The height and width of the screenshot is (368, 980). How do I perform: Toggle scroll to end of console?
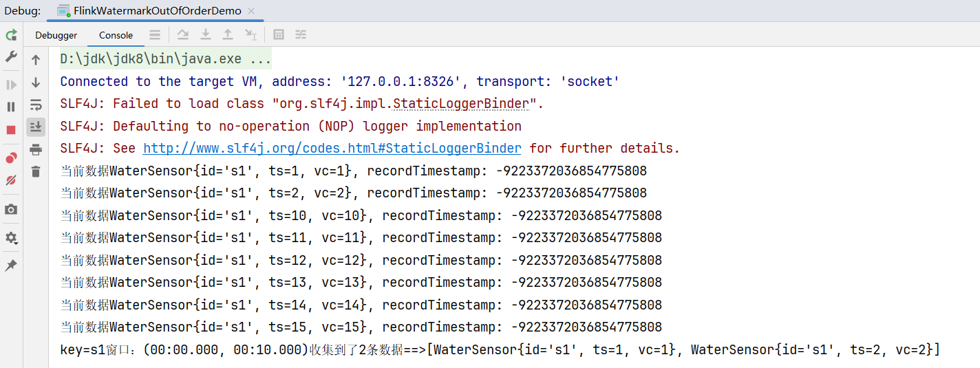tap(36, 127)
